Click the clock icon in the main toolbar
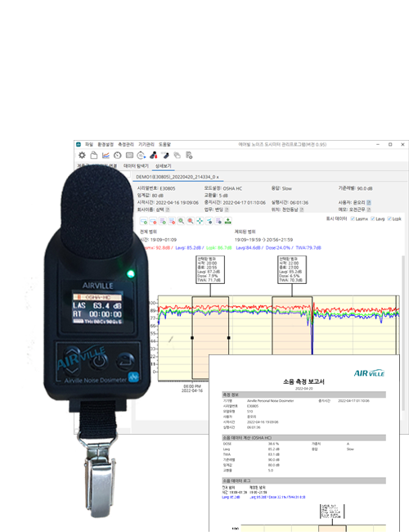 coord(117,155)
